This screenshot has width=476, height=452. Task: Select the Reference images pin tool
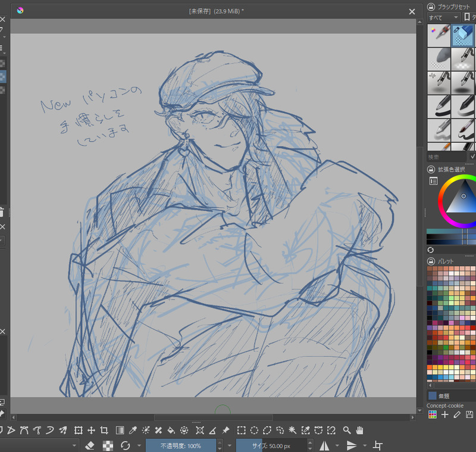coord(226,430)
